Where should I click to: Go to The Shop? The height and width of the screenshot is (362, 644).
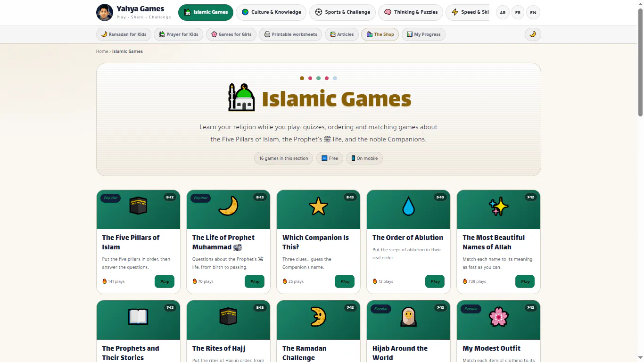point(380,34)
